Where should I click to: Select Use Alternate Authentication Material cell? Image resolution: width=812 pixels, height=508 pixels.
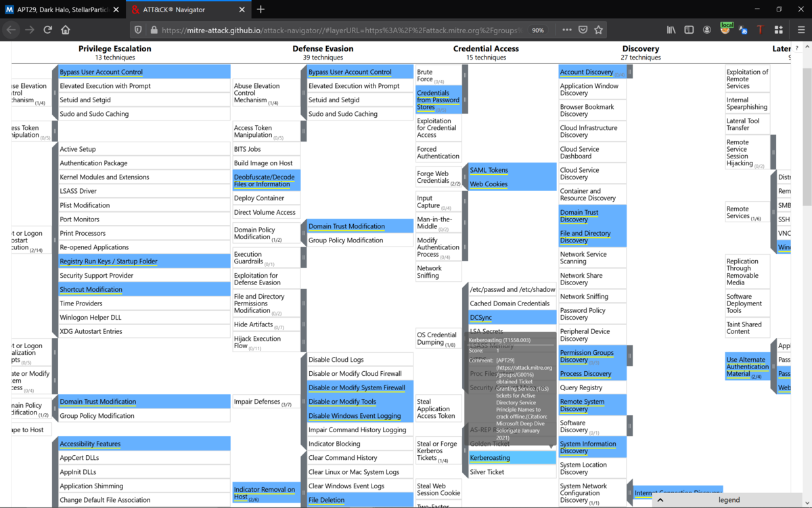748,366
